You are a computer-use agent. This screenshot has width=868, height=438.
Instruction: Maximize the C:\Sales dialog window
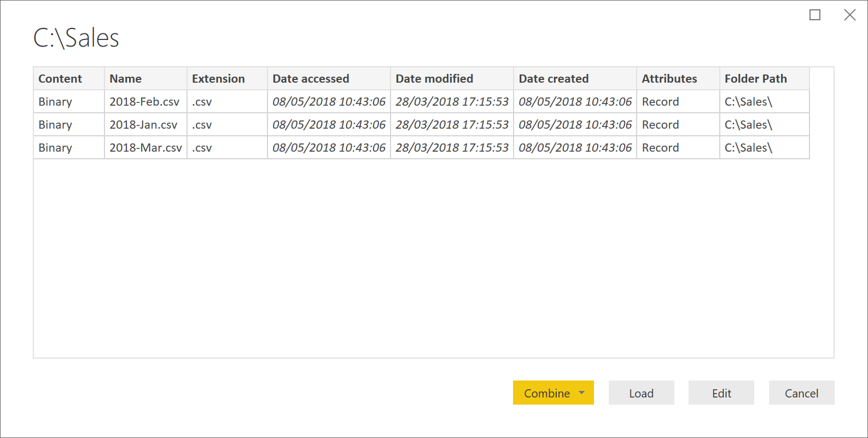815,15
